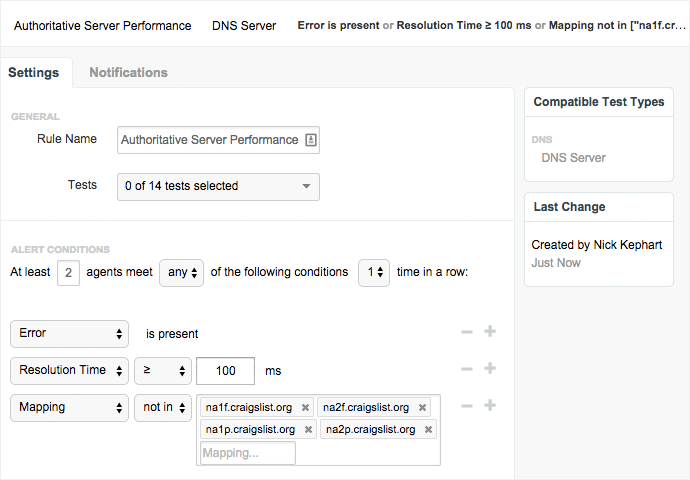Click the resolution time threshold value field
Viewport: 690px width, 480px height.
coord(225,370)
